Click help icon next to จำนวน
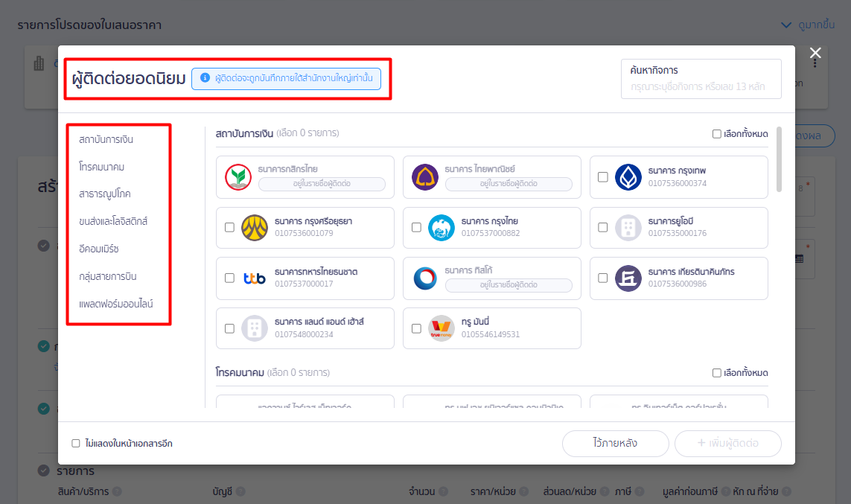Viewport: 851px width, 504px height. pyautogui.click(x=444, y=491)
